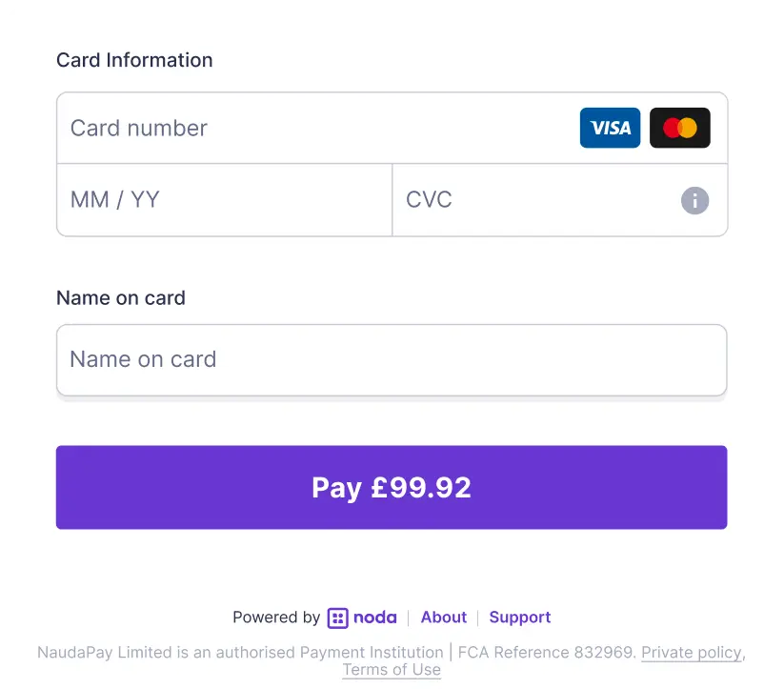Open the About link
The height and width of the screenshot is (689, 784).
[444, 618]
